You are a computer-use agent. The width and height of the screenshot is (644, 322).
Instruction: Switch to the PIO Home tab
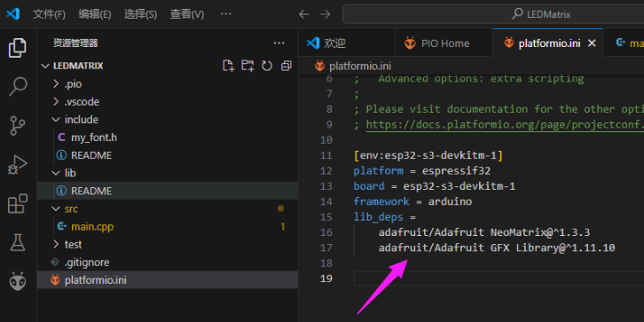tap(444, 43)
